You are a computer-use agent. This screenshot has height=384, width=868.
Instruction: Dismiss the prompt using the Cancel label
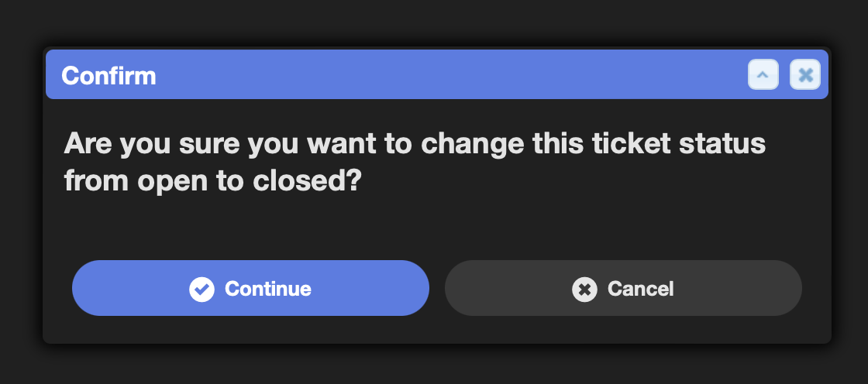640,289
